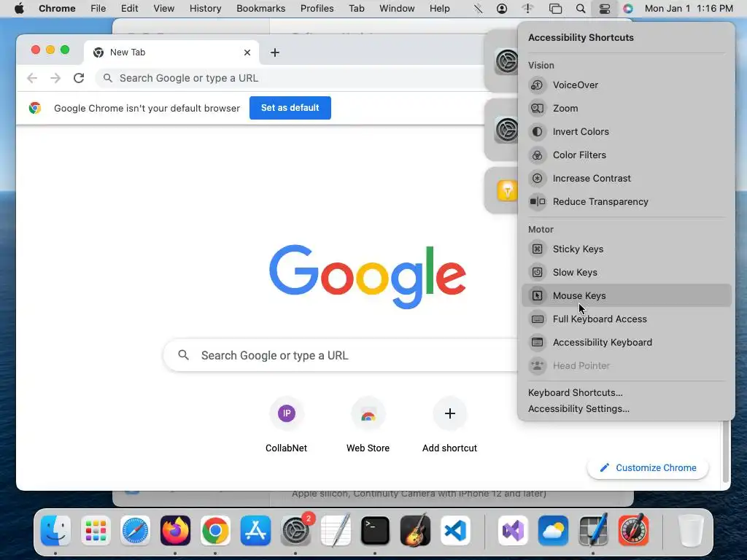This screenshot has height=560, width=747.
Task: Open the Edit menu
Action: tap(129, 9)
